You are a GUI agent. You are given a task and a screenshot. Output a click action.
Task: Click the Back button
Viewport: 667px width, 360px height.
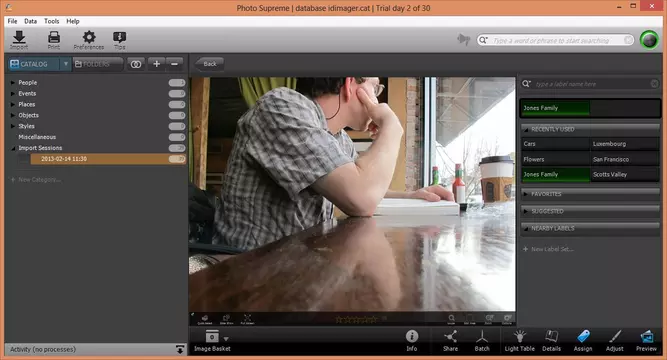tap(209, 64)
